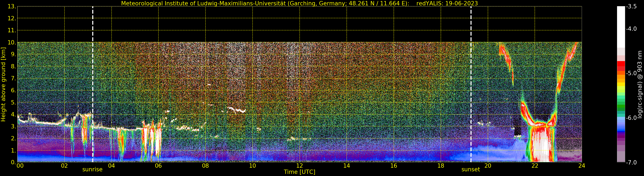Click the colorbar label 'log(rc-signal) @903 nm'
This screenshot has width=644, height=176.
coord(640,84)
